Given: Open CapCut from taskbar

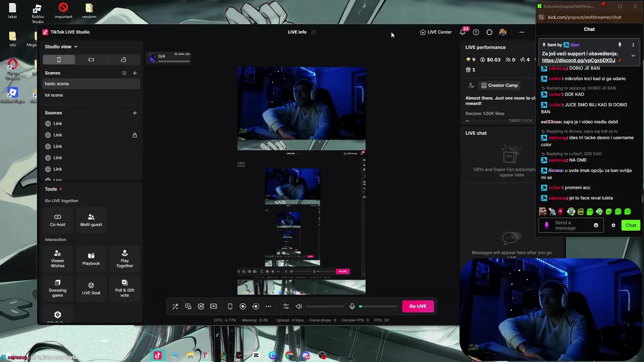Looking at the screenshot, I should 256,355.
